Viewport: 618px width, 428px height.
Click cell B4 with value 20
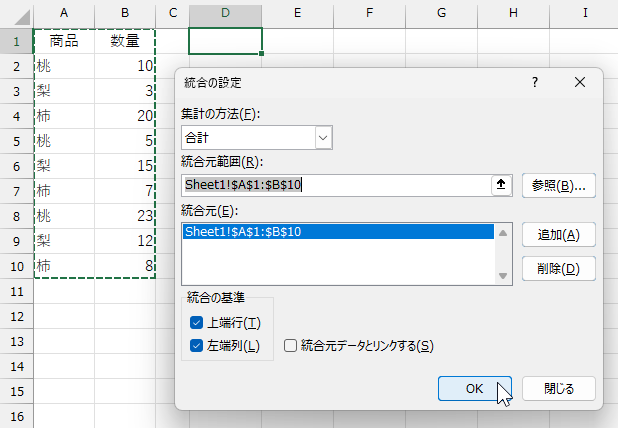click(125, 116)
